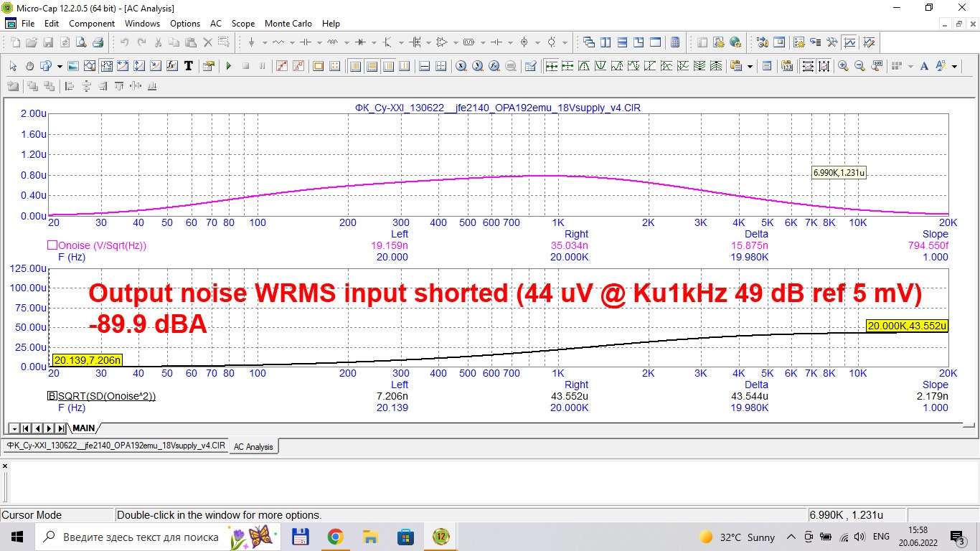Click the 20.000K,43.552u cursor tag
980x551 pixels.
coord(907,326)
